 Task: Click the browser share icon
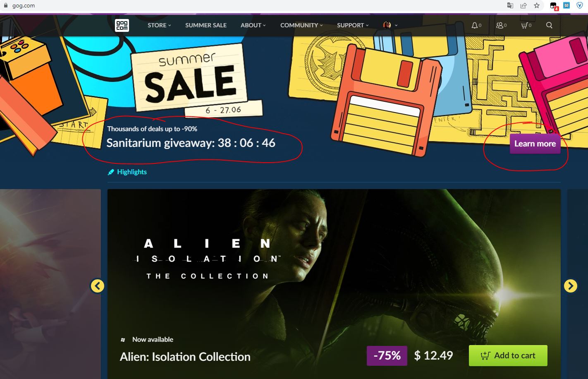pyautogui.click(x=523, y=5)
